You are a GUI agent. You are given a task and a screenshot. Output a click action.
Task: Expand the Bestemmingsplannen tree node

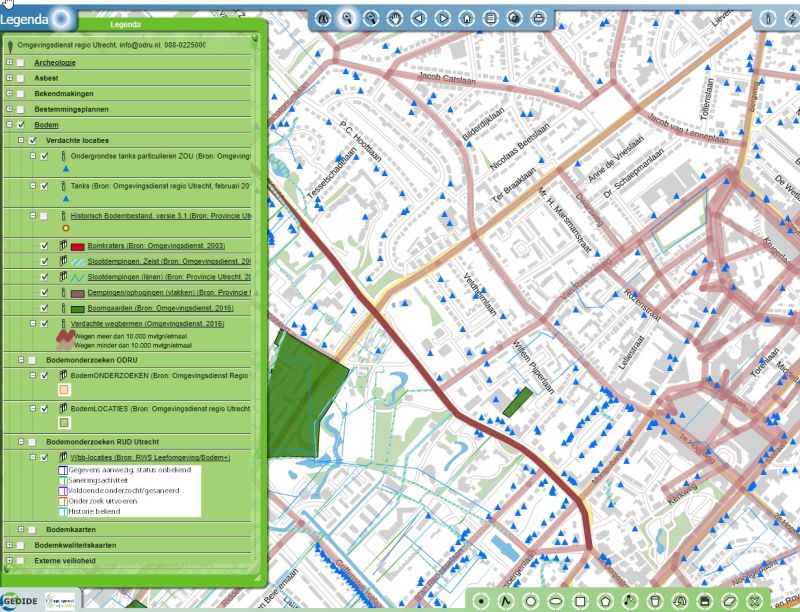[9, 109]
